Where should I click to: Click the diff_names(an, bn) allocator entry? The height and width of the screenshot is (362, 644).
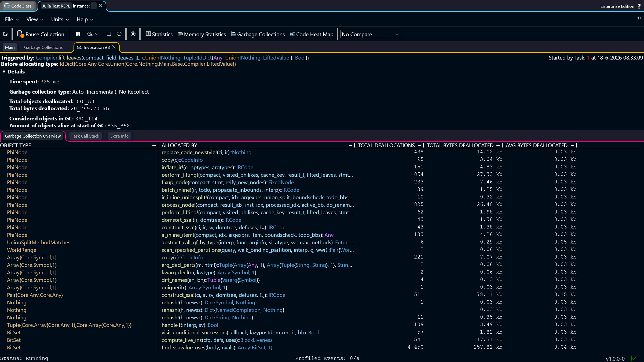click(x=211, y=280)
